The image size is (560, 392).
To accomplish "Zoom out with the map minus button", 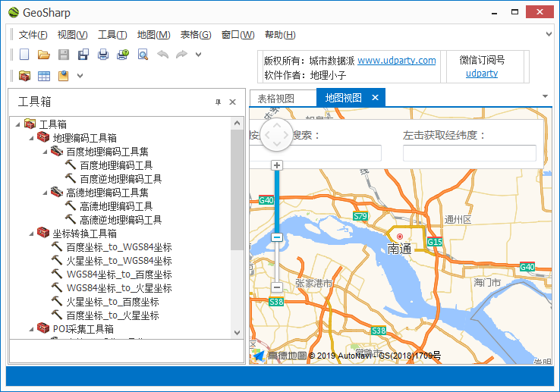I will 277,287.
